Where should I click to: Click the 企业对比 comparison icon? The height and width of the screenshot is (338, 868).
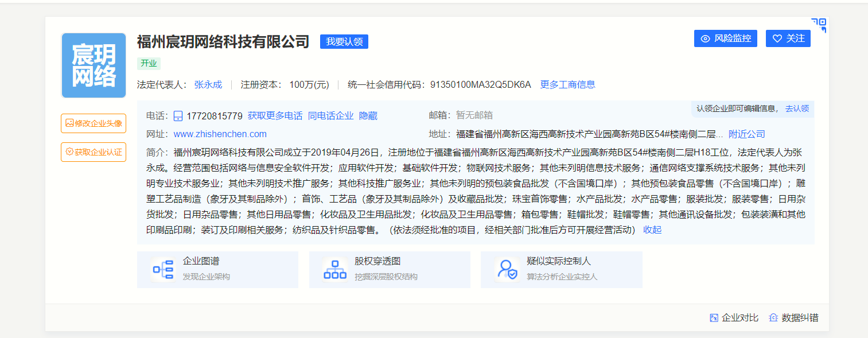click(714, 317)
